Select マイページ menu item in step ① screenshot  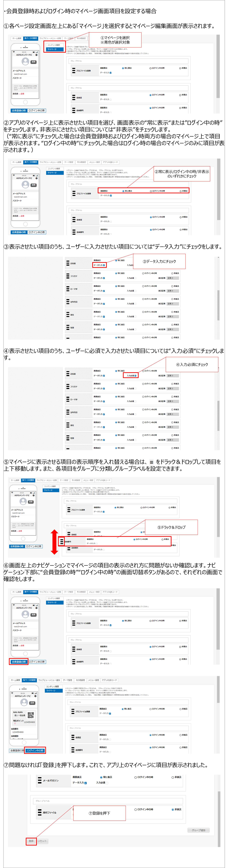point(55,49)
